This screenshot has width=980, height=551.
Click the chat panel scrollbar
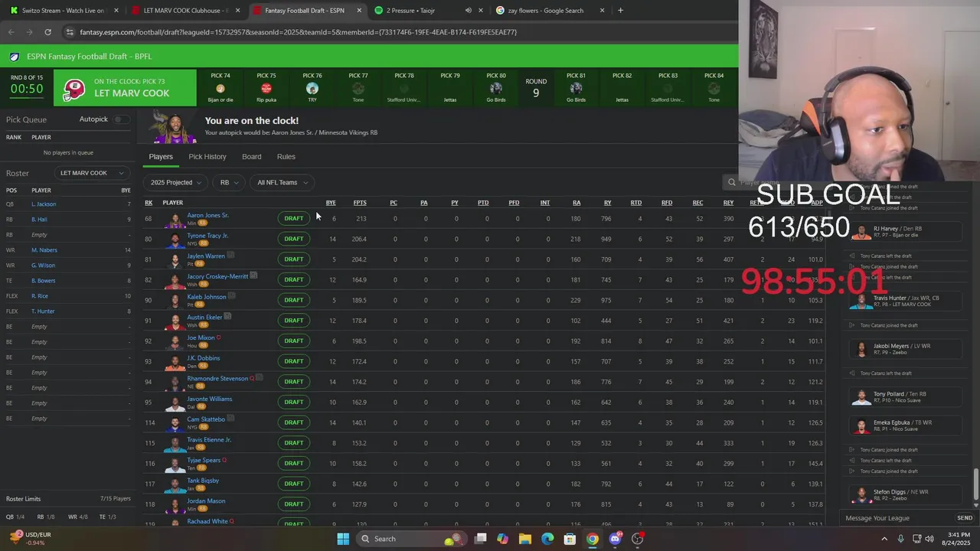coord(976,484)
